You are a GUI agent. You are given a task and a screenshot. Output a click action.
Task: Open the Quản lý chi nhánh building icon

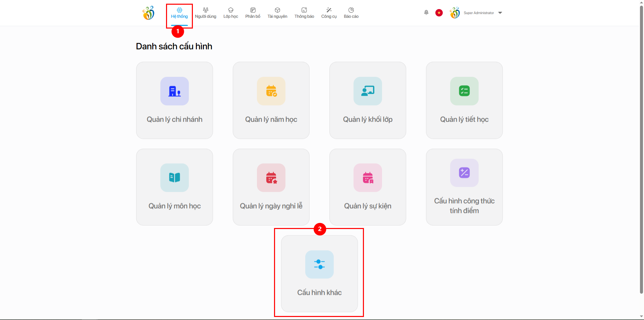pos(174,91)
